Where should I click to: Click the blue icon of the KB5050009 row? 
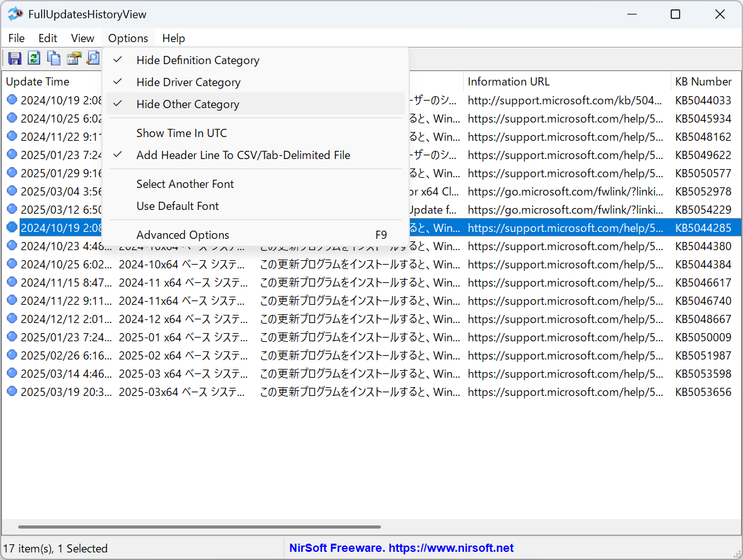tap(12, 337)
